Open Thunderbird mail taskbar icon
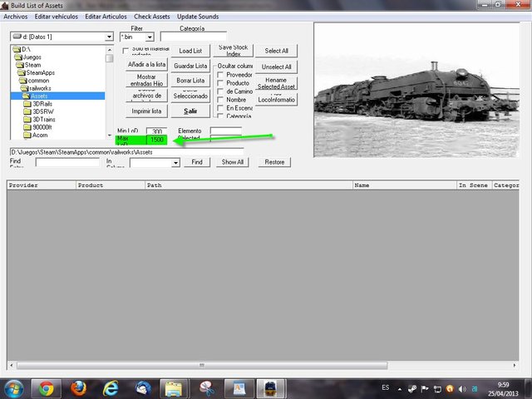532x399 pixels. tap(142, 388)
